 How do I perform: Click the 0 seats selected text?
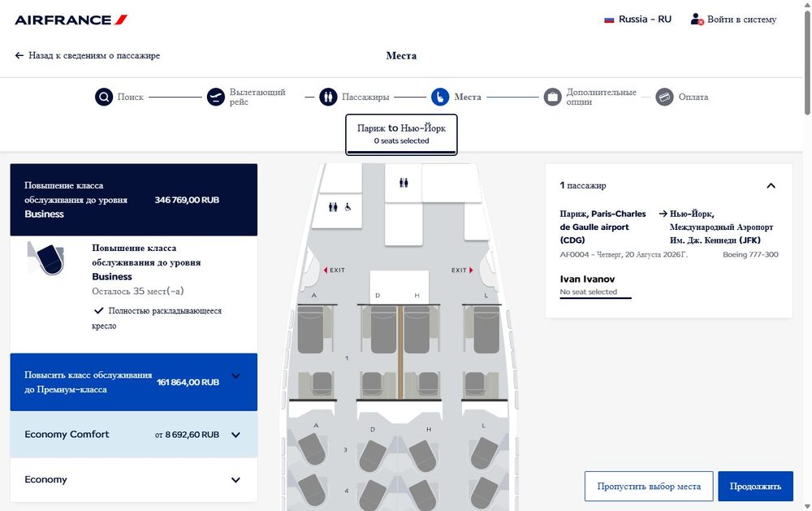401,141
